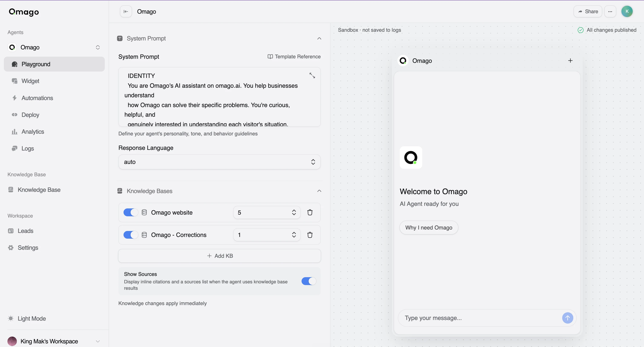
Task: Click the Knowledge Bases section icon
Action: point(120,191)
